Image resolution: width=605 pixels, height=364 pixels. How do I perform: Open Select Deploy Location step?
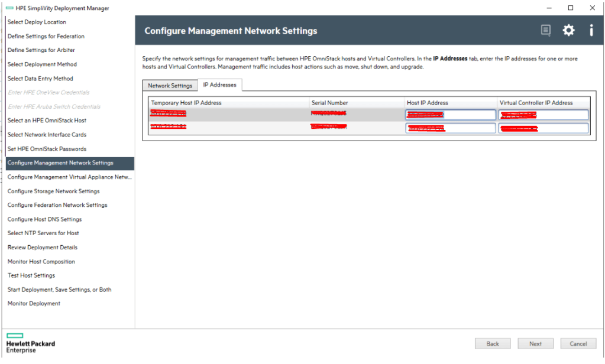(x=37, y=22)
